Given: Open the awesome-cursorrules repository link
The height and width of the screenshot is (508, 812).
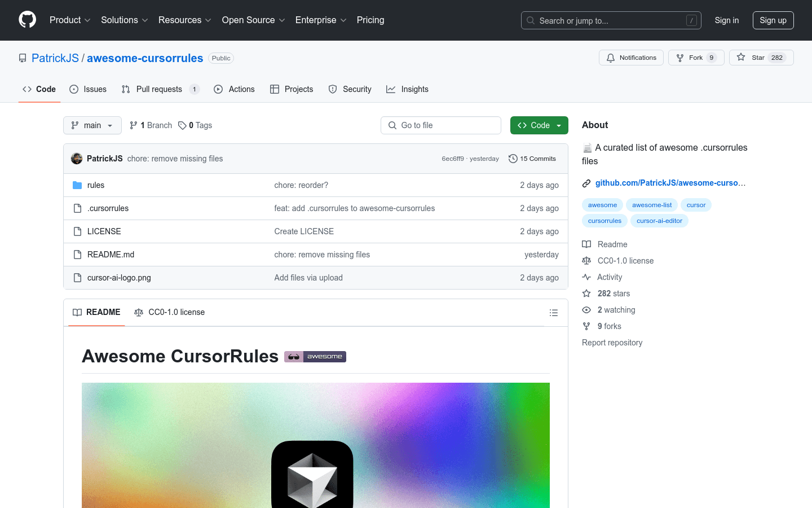Looking at the screenshot, I should click(145, 58).
